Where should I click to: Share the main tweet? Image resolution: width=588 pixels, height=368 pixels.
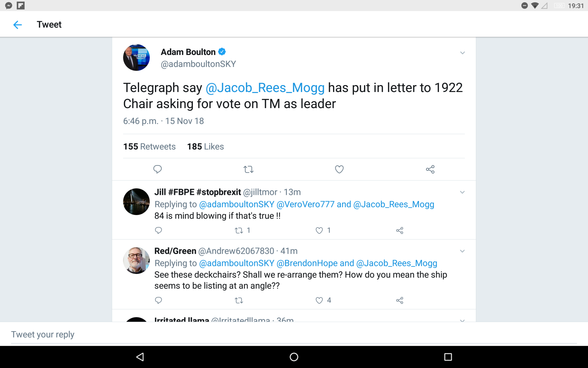430,169
